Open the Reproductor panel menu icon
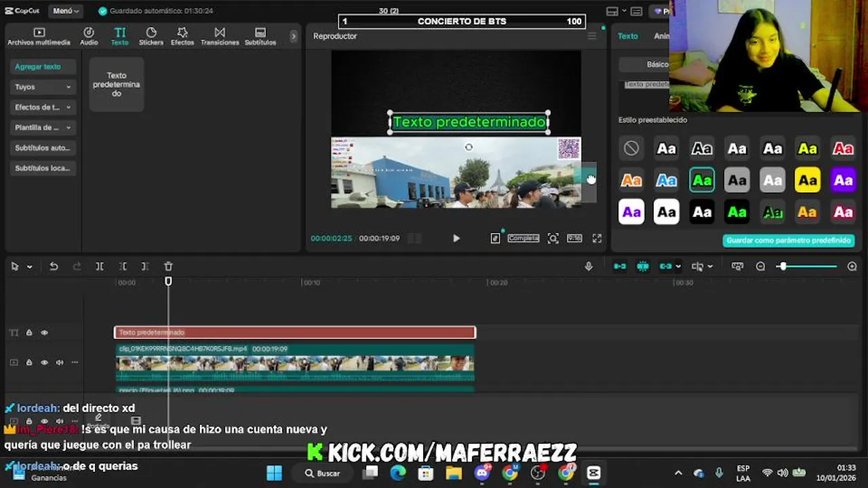Screen dimensions: 868x488 pos(592,36)
